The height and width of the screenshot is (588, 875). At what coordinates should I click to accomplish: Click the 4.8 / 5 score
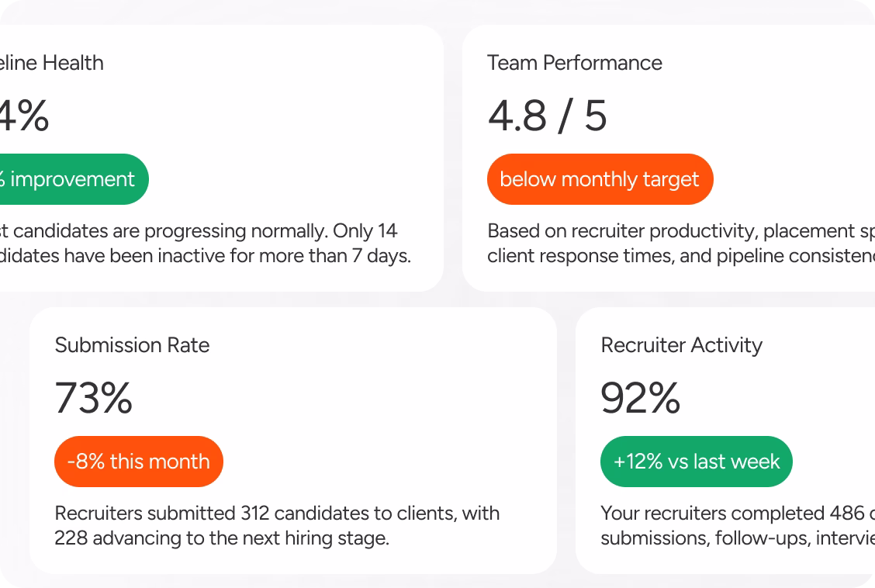coord(547,116)
